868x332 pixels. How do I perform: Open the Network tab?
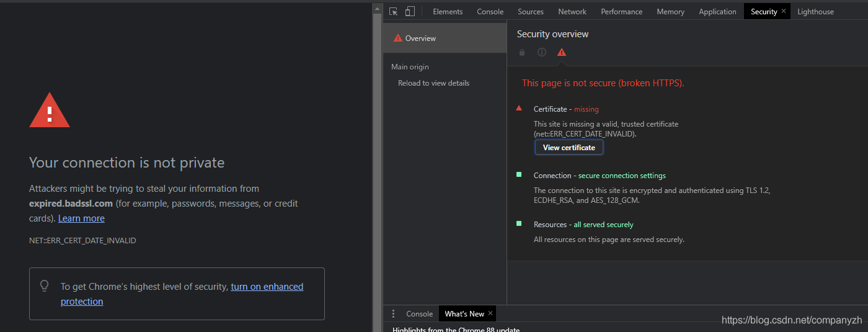(572, 12)
